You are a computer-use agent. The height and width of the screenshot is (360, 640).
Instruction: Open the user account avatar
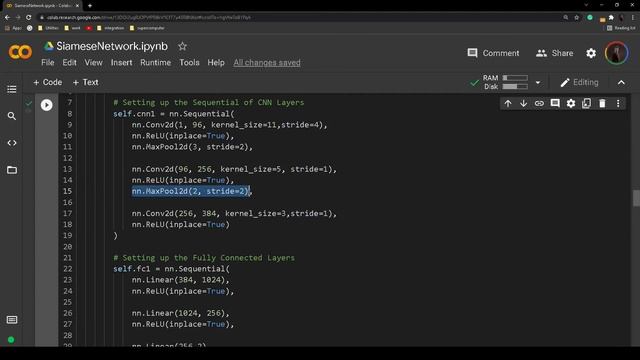pyautogui.click(x=616, y=53)
